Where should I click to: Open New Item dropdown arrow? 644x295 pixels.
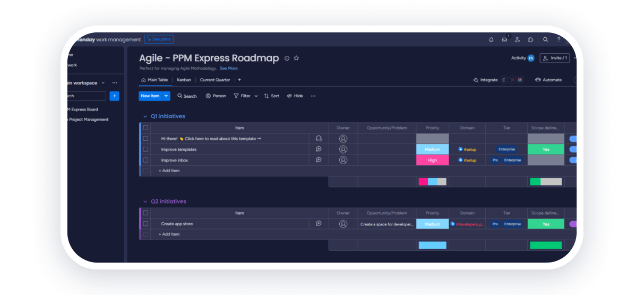166,96
